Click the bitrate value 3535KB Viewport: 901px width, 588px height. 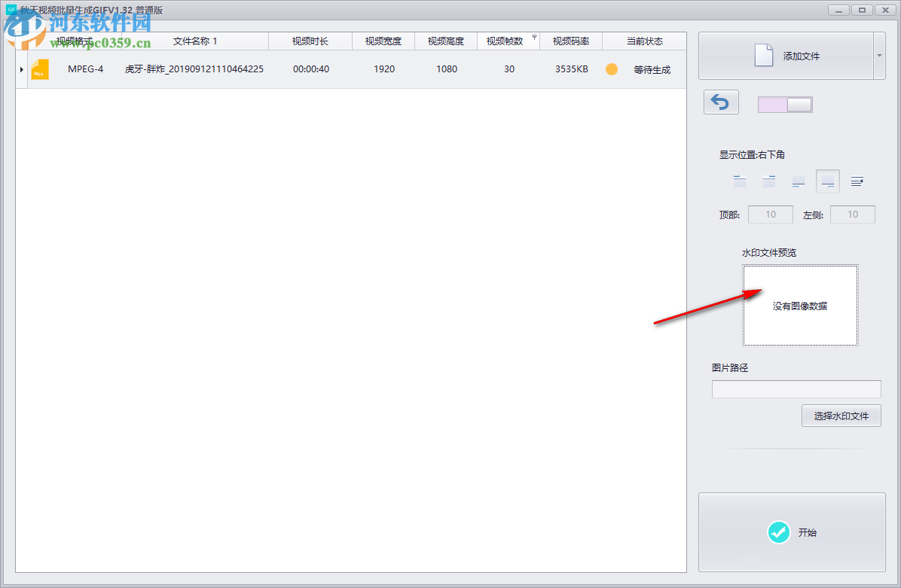[x=572, y=69]
